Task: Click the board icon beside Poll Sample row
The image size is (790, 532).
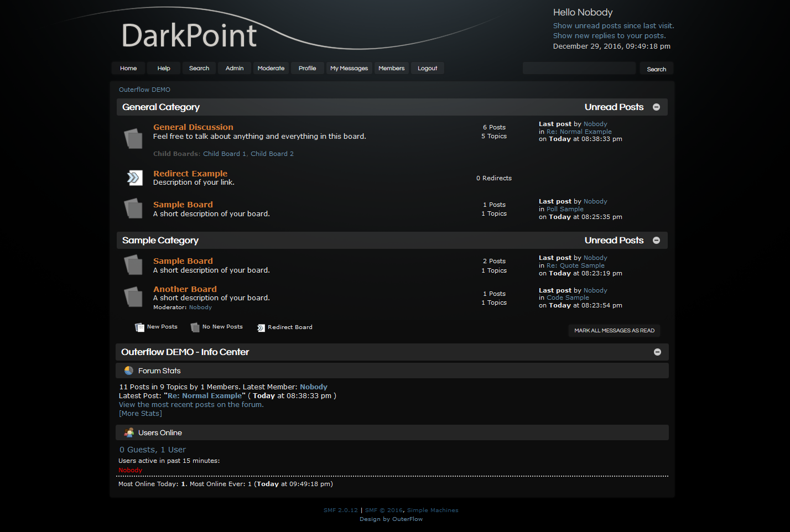Action: pos(133,208)
